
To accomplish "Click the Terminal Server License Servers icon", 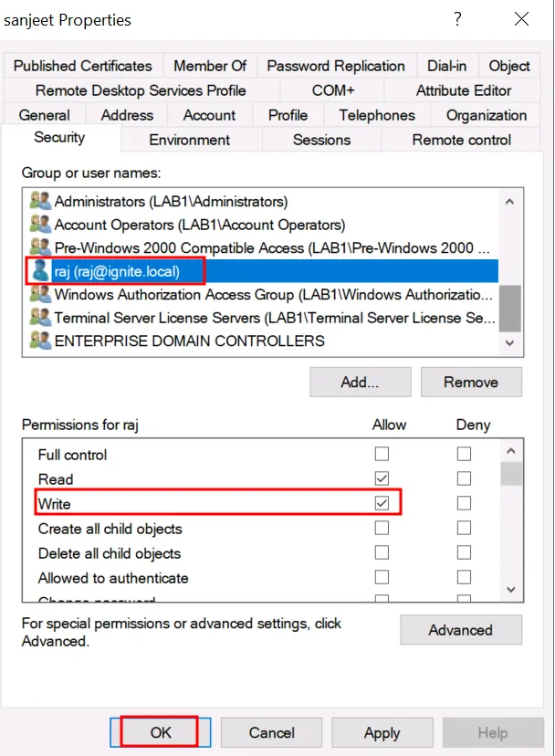I will [40, 318].
